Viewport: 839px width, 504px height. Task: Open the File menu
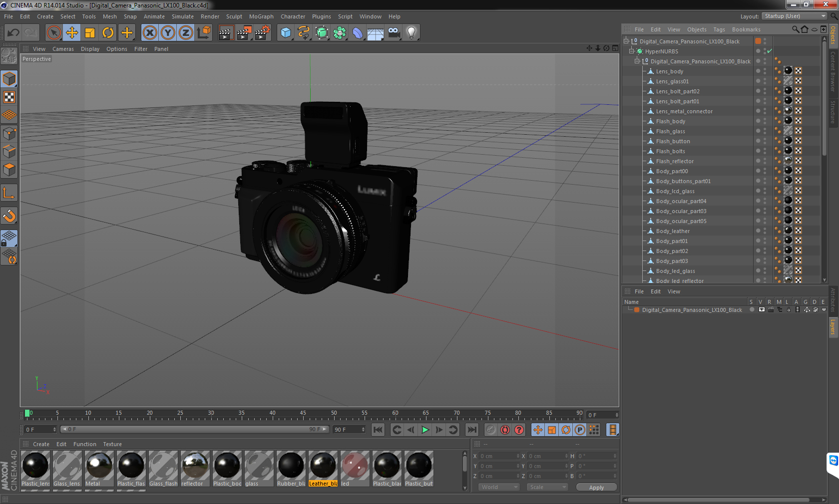pos(8,16)
